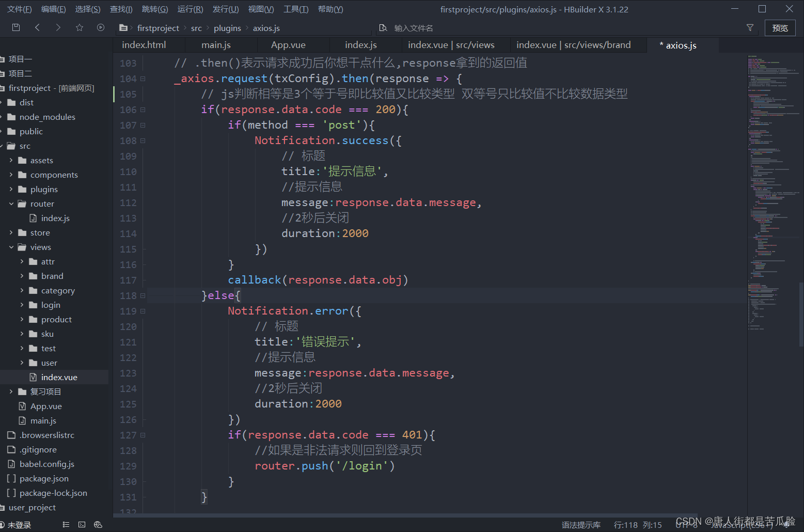Click plugins in the breadcrumb path
804x532 pixels.
[227, 28]
